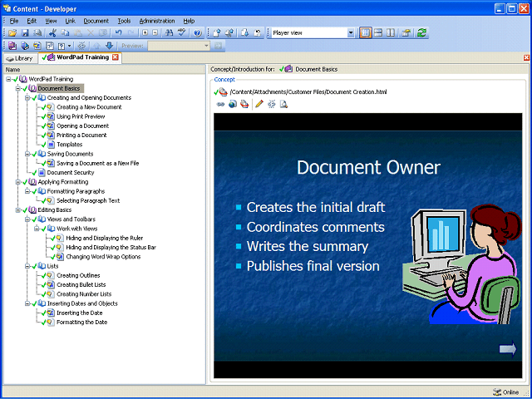
Task: Click the purple New Module book icon
Action: click(x=12, y=46)
